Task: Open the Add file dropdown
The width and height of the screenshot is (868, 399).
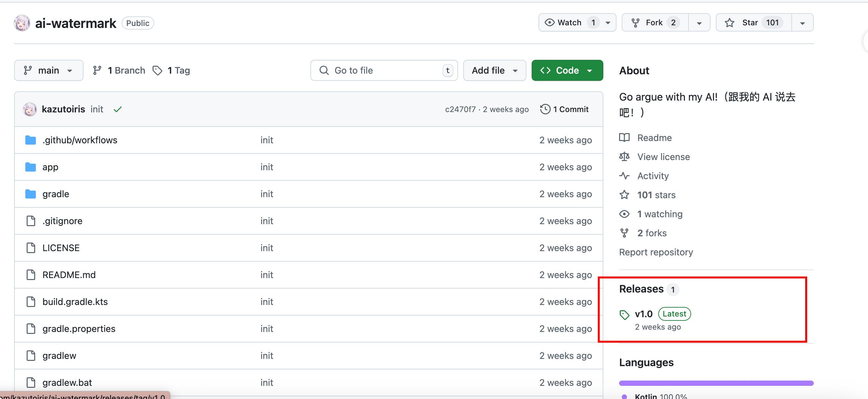Action: pos(494,70)
